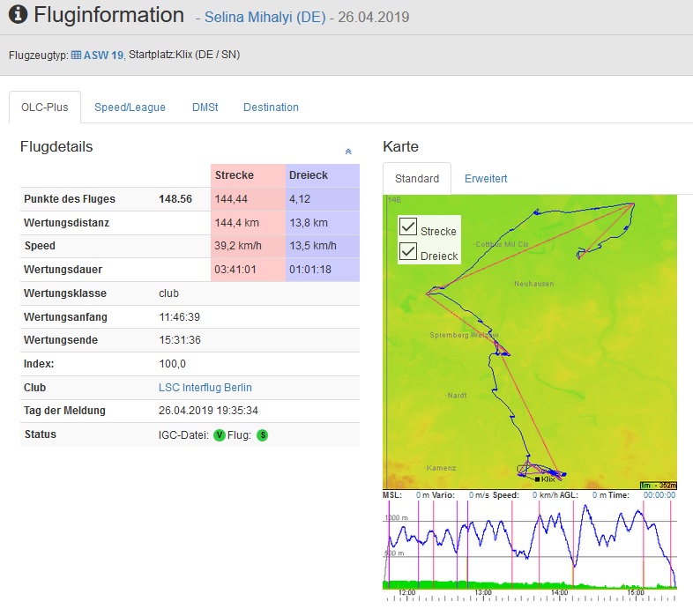Image resolution: width=693 pixels, height=616 pixels.
Task: Click the Dreieck column header cell
Action: click(323, 175)
